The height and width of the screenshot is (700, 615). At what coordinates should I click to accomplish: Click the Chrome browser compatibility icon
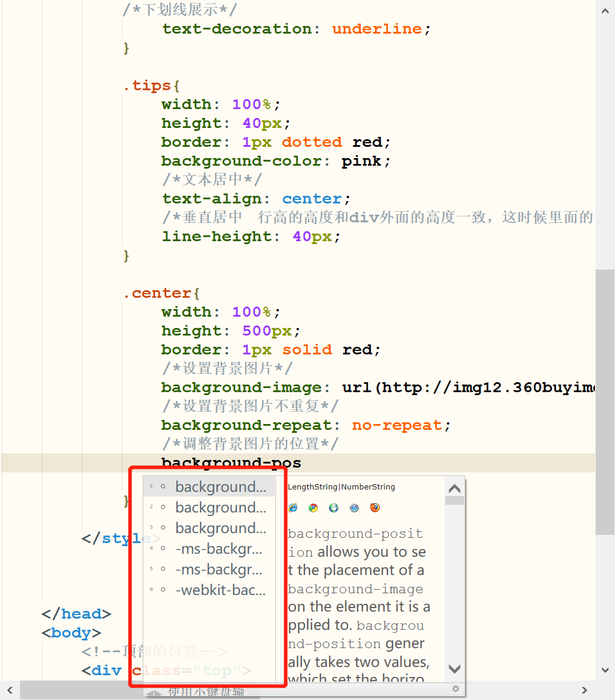point(313,508)
